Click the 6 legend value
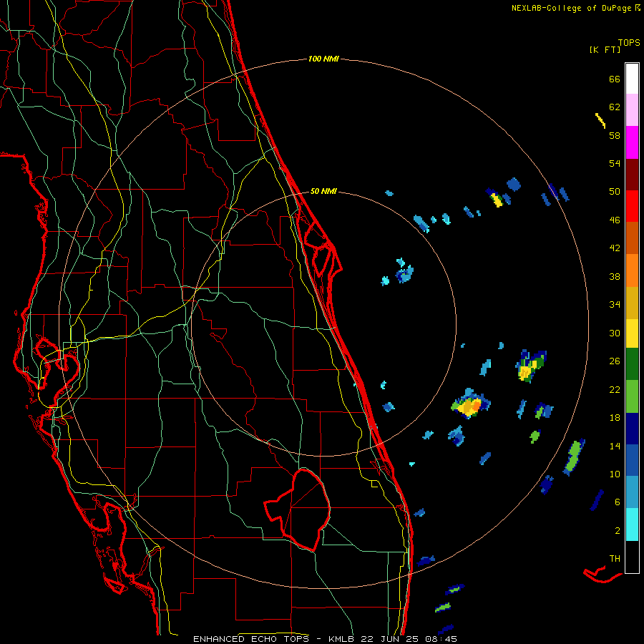Screen dimensions: 644x644 (618, 502)
